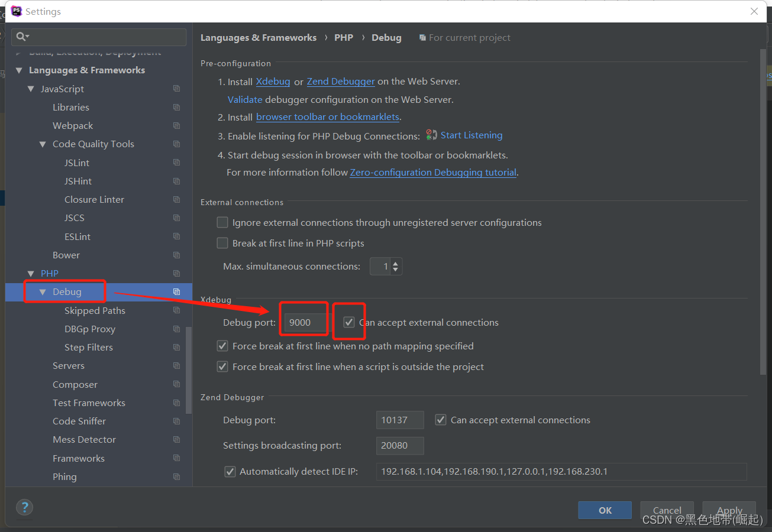
Task: Click the project-level icon next to DBGp Proxy
Action: [x=176, y=329]
